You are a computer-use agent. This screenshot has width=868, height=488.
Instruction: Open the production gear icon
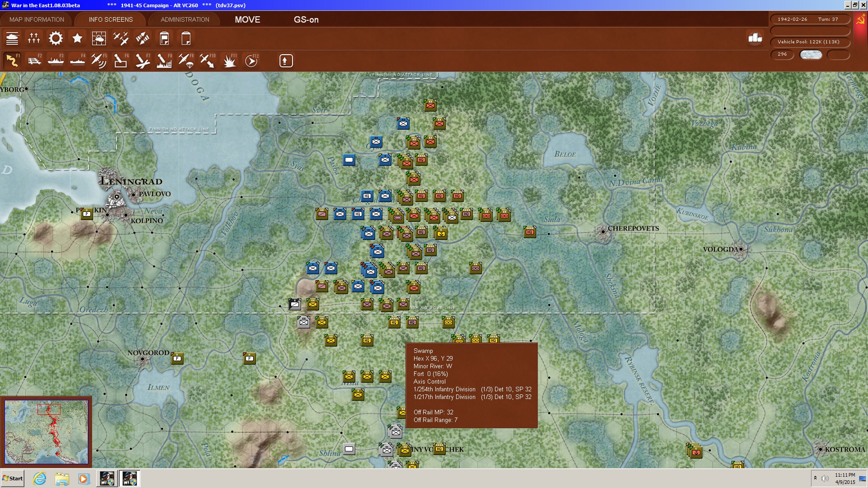[56, 38]
